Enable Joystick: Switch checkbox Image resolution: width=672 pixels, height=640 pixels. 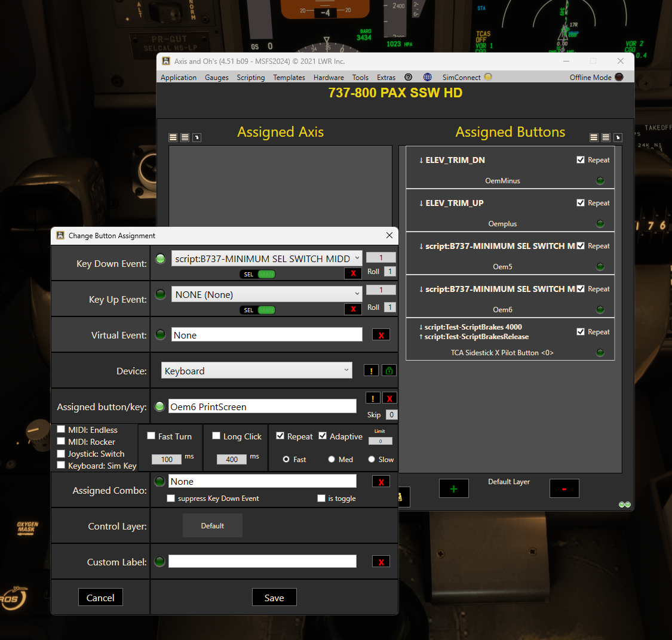61,453
